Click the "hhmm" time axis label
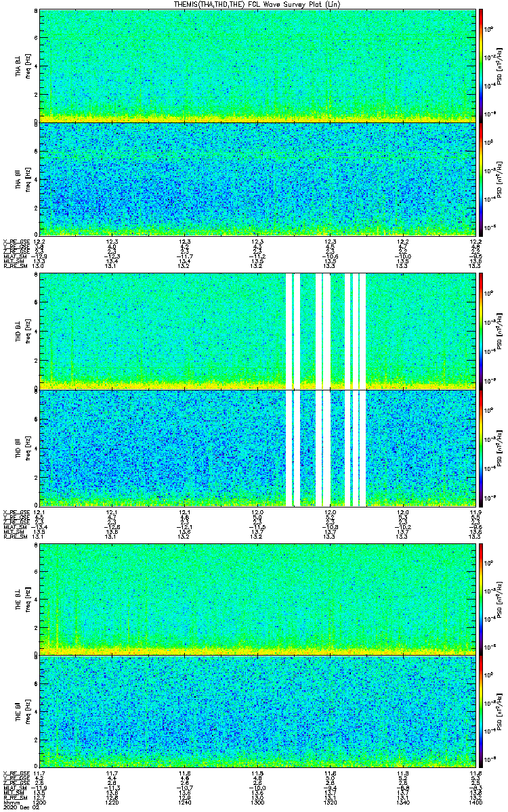This screenshot has width=508, height=812. click(x=10, y=803)
